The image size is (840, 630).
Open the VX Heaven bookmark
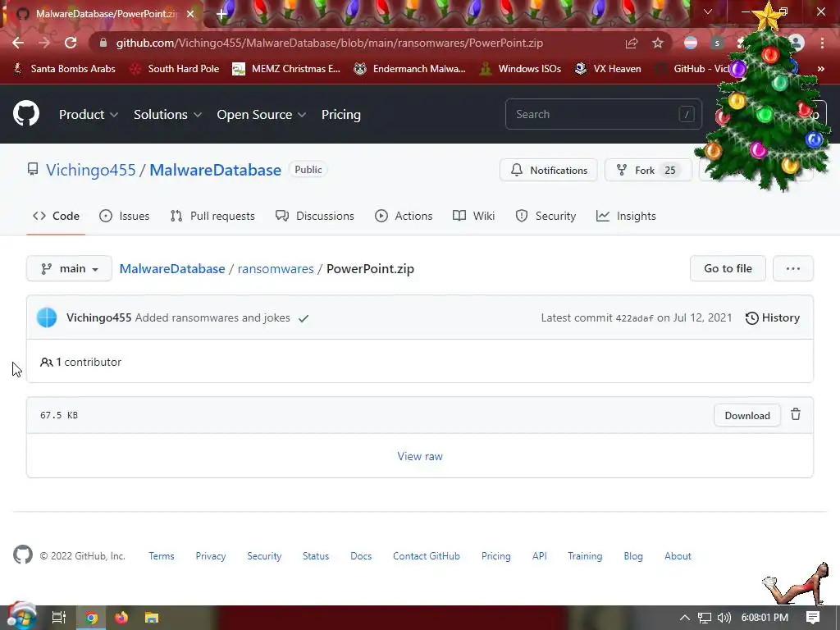tap(608, 69)
